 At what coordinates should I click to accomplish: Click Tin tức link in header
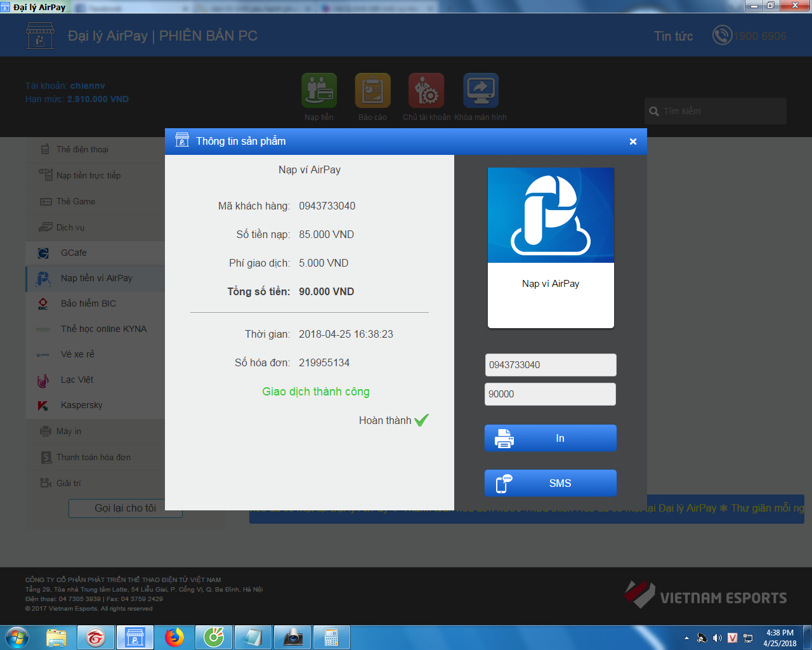674,36
